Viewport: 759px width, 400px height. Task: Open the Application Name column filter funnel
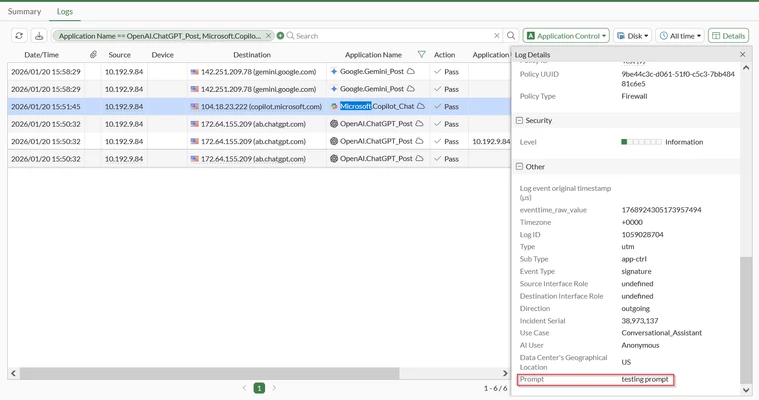pos(422,55)
